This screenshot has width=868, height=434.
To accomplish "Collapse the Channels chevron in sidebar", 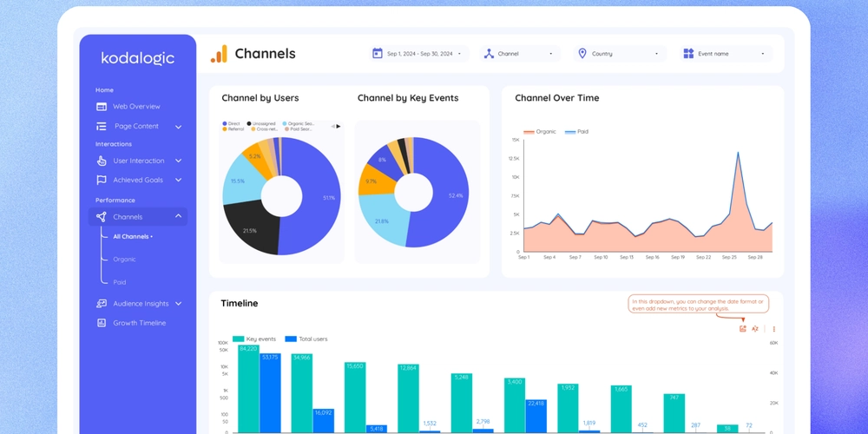I will coord(178,216).
